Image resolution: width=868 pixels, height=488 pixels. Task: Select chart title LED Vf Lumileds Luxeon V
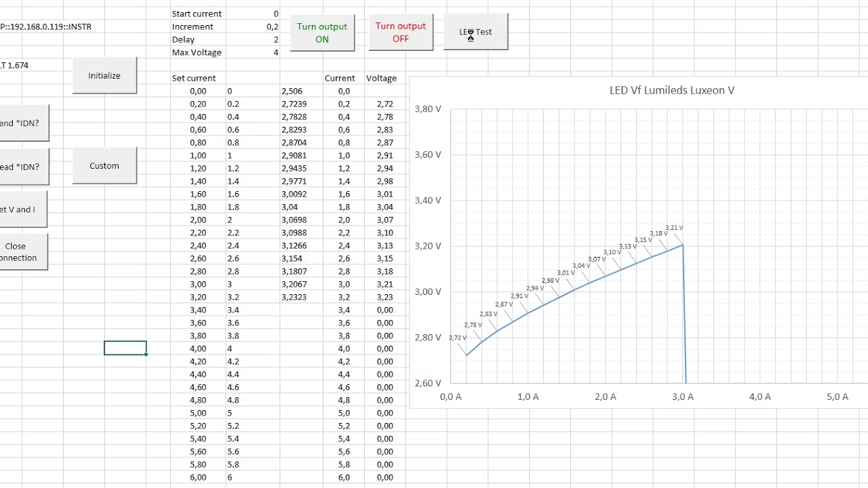pyautogui.click(x=672, y=90)
